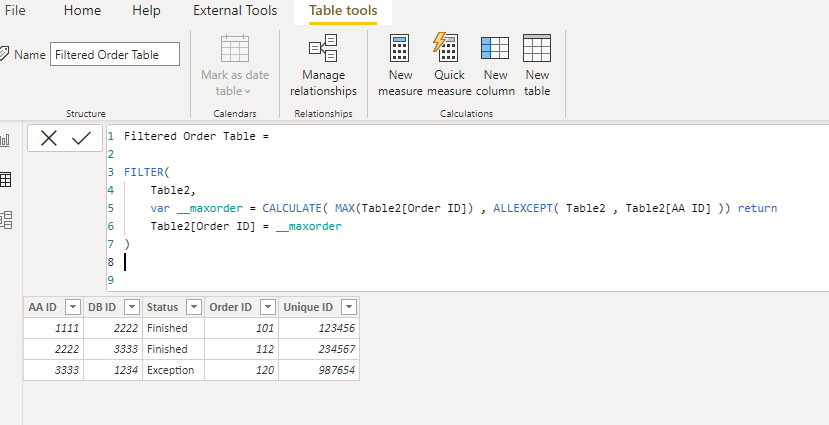Click Unique ID cell 123456
This screenshot has width=829, height=425.
pos(319,328)
